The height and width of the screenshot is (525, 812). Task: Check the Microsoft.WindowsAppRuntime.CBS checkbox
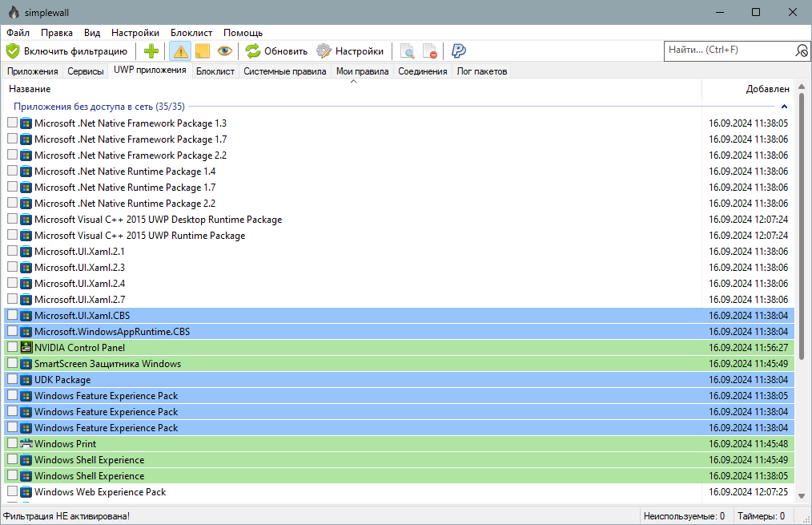pos(13,331)
